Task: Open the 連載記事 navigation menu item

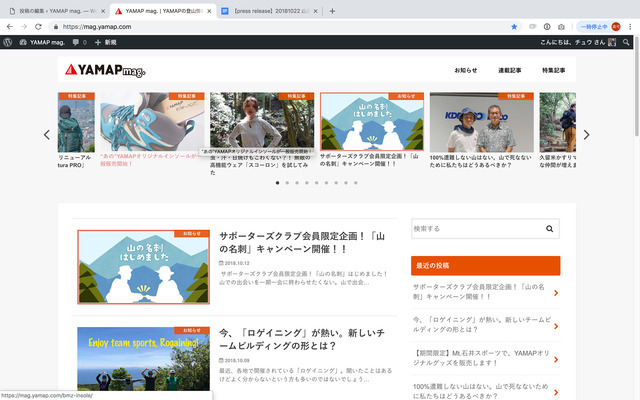Action: (x=509, y=70)
